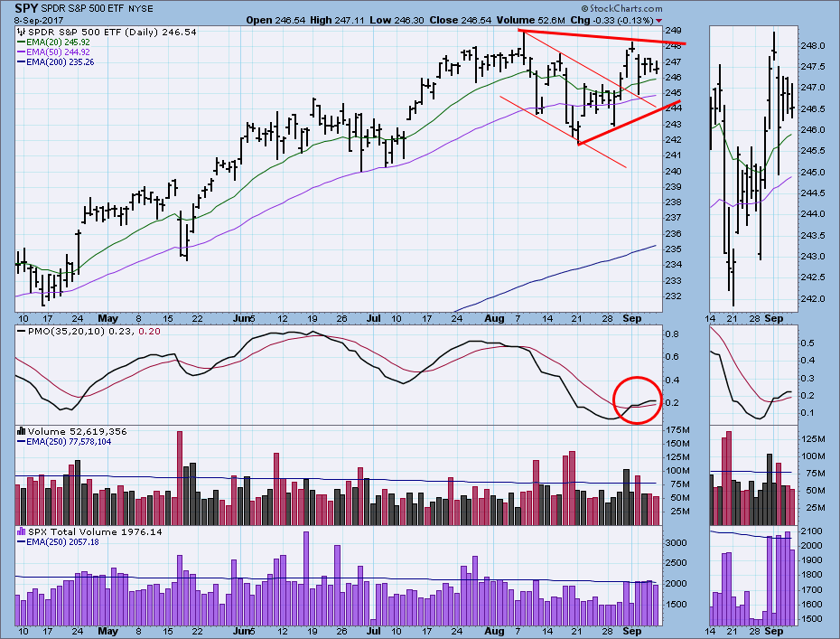Click the EMA(250) 2057.18 legend
840x639 pixels.
point(58,542)
